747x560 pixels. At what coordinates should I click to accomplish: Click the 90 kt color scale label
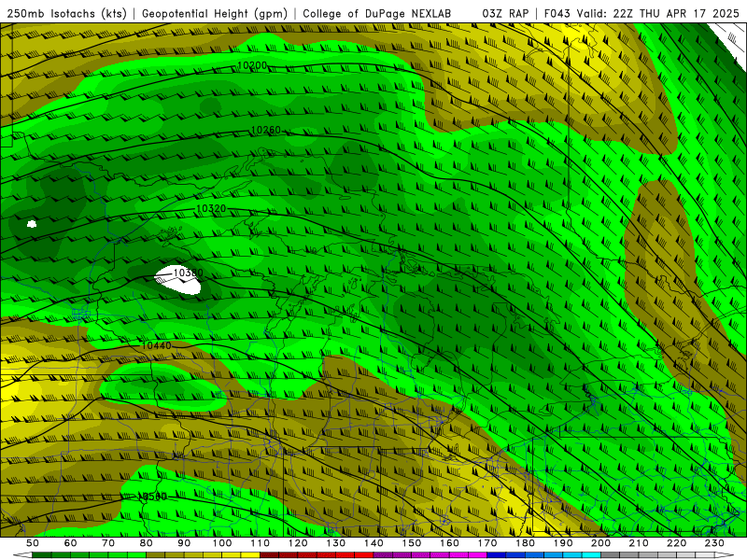click(184, 543)
